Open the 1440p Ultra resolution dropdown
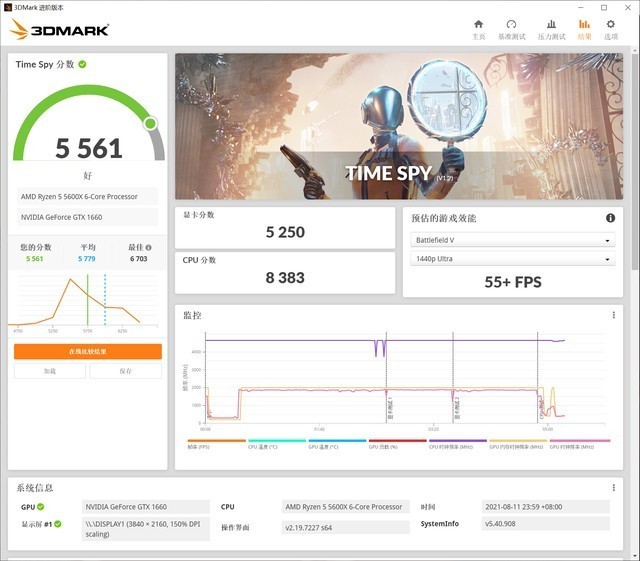The width and height of the screenshot is (640, 561). pyautogui.click(x=513, y=259)
